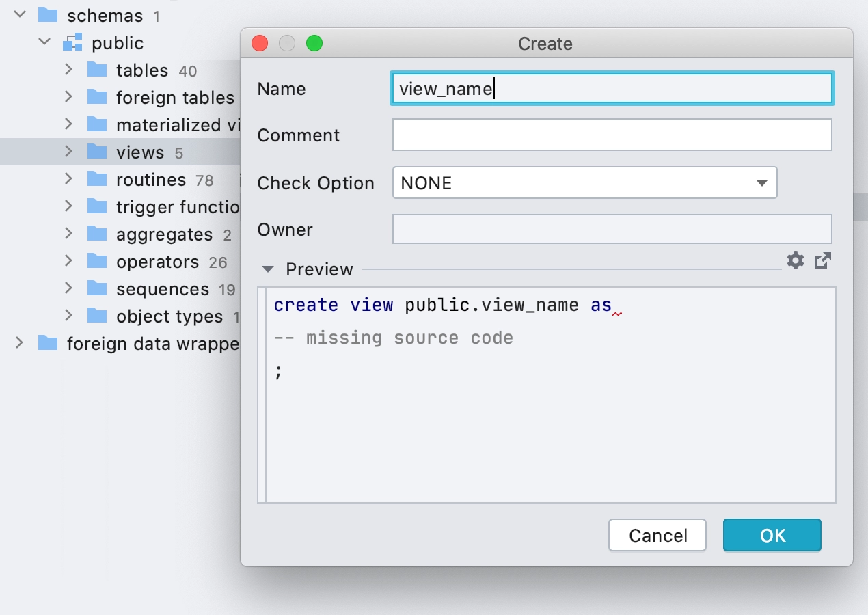Click the schemas folder icon
Screen dimensions: 868x615
pos(48,14)
